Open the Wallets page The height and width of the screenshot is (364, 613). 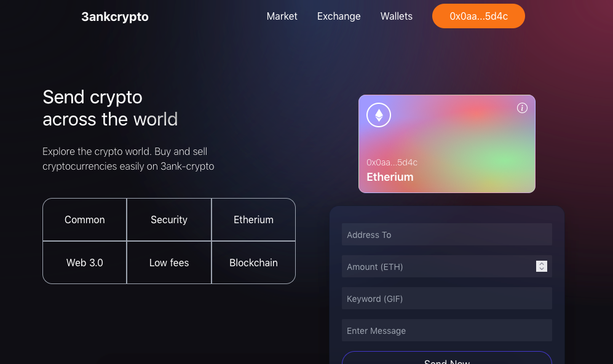[x=396, y=16]
